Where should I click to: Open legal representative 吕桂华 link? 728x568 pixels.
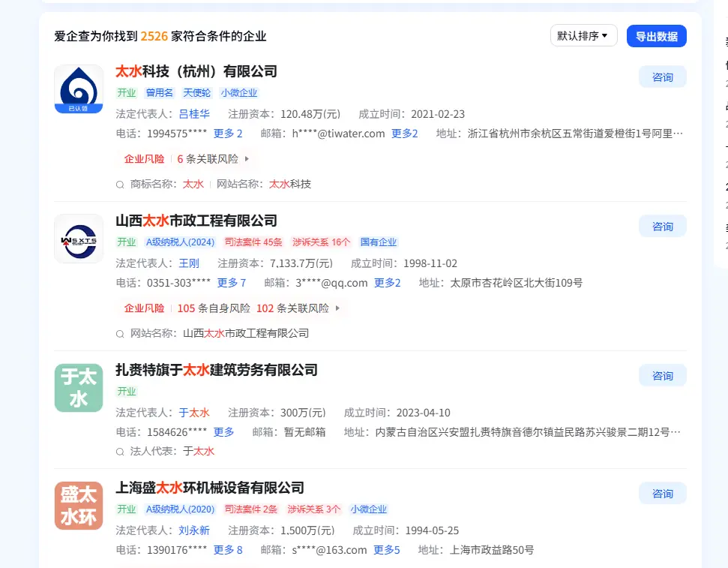click(x=194, y=114)
